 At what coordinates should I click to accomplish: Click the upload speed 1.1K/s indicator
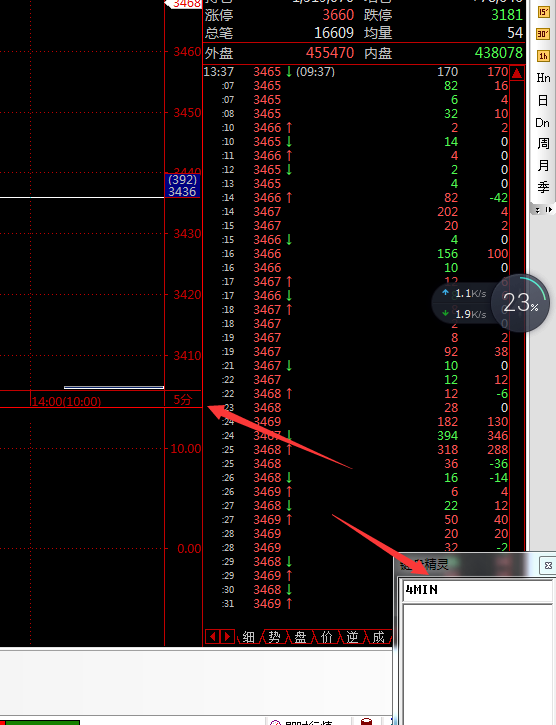pyautogui.click(x=465, y=293)
